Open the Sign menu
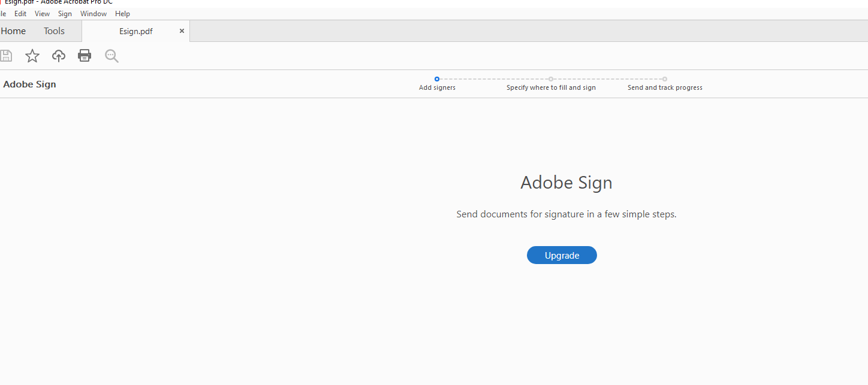The width and height of the screenshot is (868, 385). (x=65, y=13)
